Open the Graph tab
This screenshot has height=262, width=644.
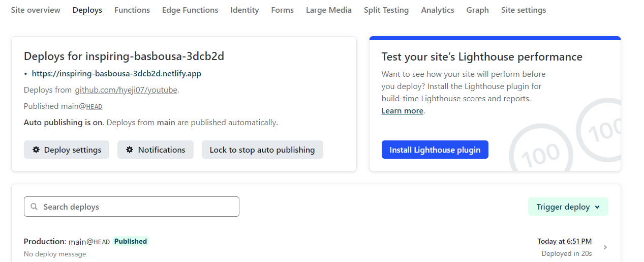[478, 10]
